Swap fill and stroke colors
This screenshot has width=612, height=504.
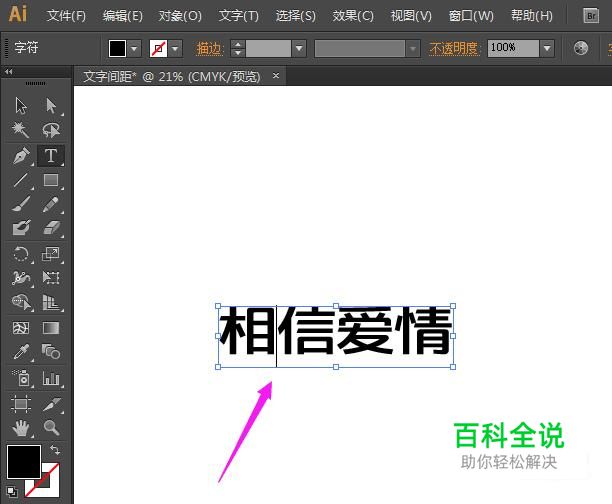(55, 450)
